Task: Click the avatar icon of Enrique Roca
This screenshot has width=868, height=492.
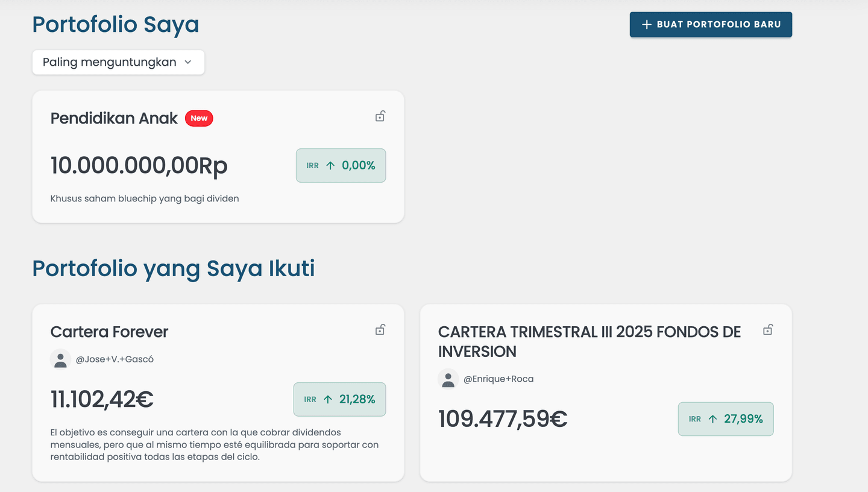Action: tap(448, 379)
